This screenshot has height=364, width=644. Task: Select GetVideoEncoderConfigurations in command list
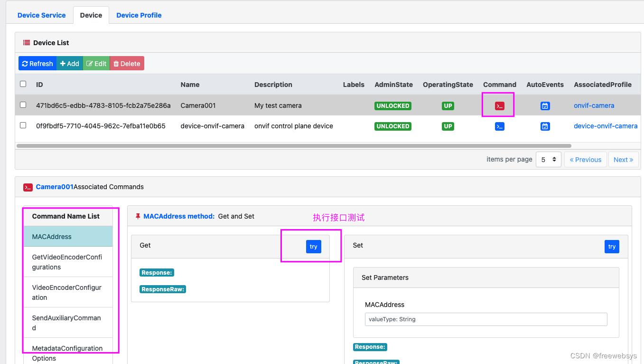pyautogui.click(x=67, y=262)
